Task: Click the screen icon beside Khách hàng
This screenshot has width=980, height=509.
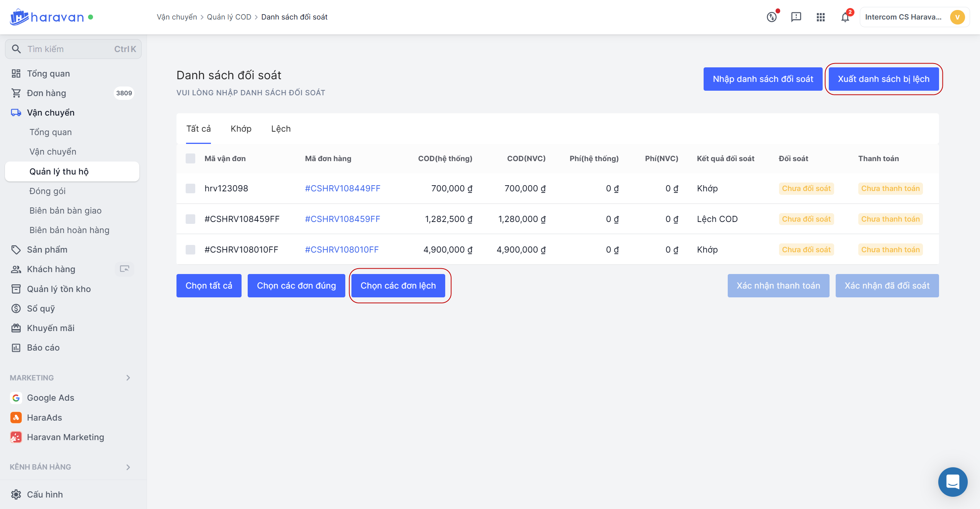Action: [x=124, y=269]
